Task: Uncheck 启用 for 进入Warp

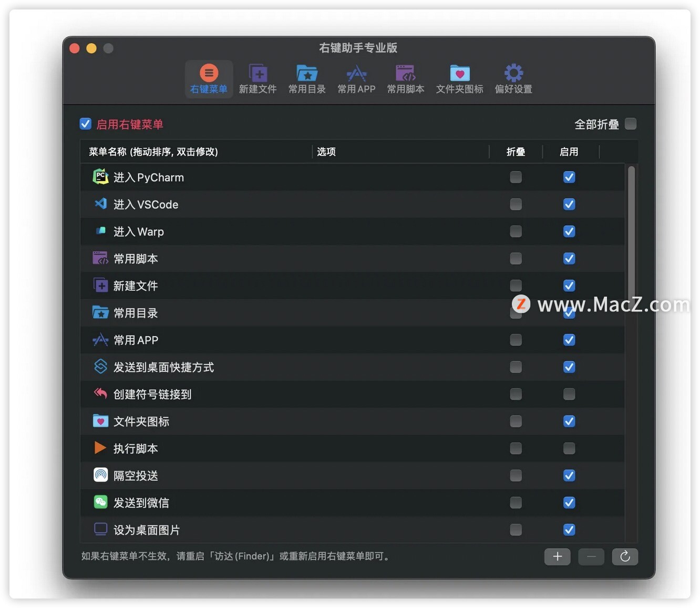Action: 569,231
